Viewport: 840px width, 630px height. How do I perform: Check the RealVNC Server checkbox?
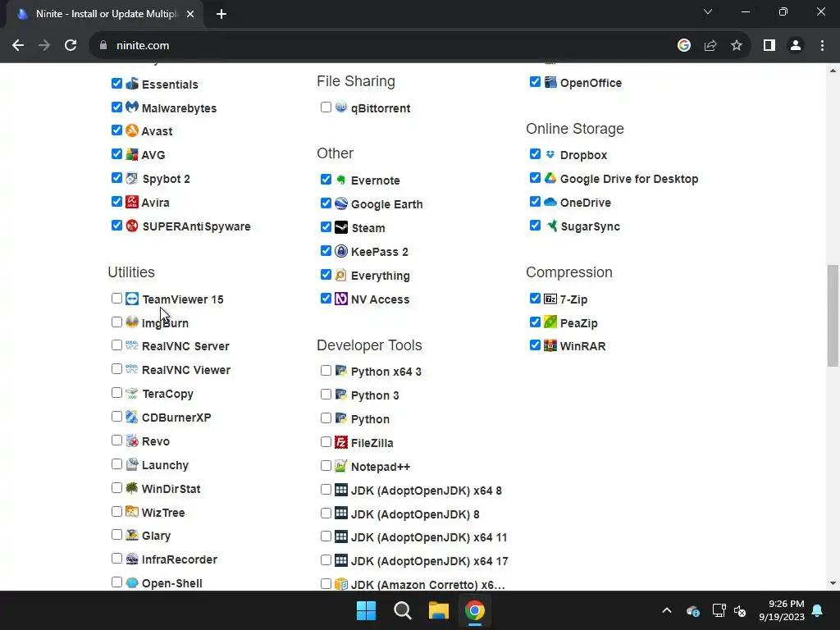[116, 345]
